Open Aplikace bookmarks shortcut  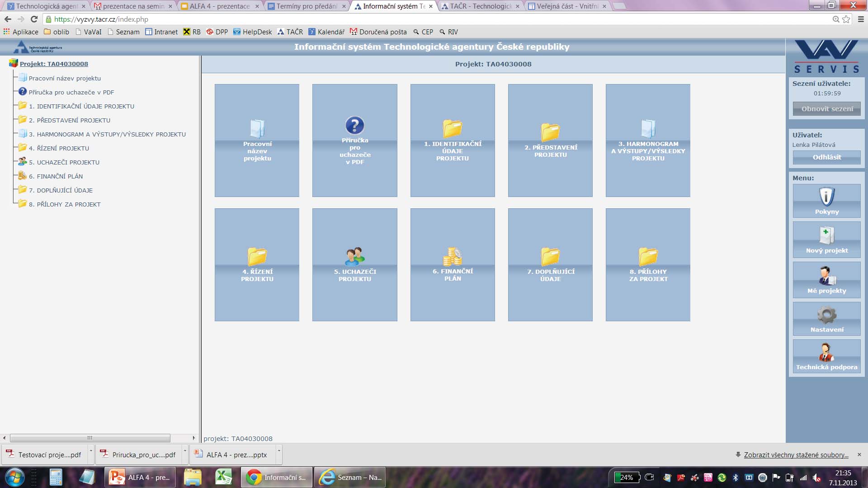[x=21, y=32]
